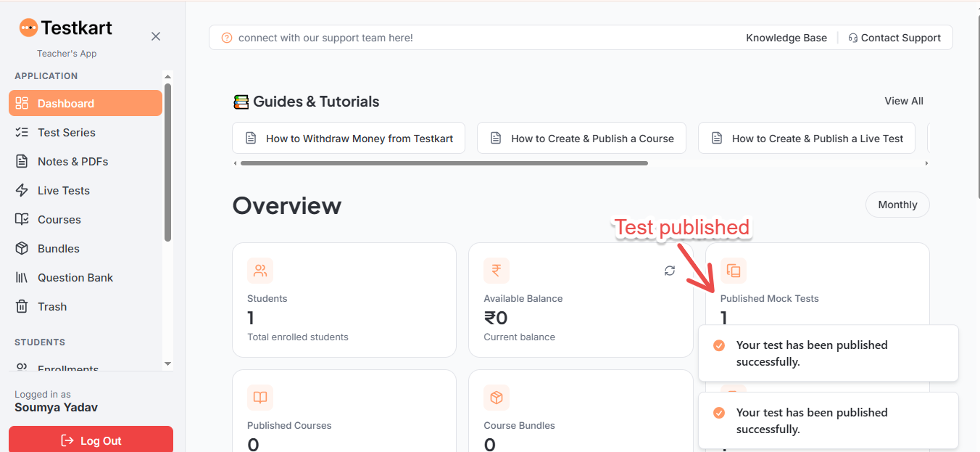980x452 pixels.
Task: Click the 'Soumya Yadav' user name
Action: tap(56, 407)
